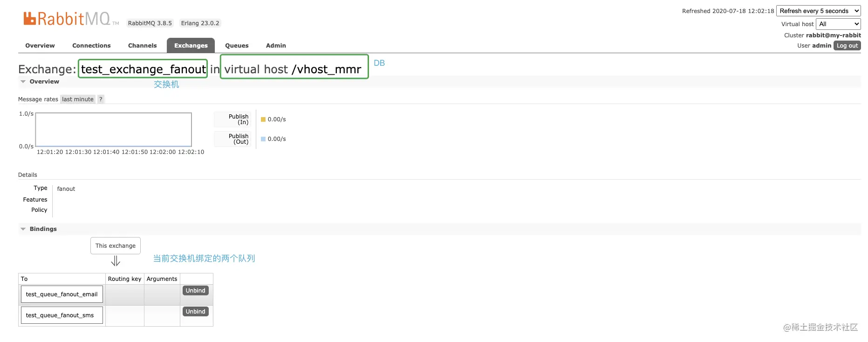This screenshot has height=342, width=868.
Task: Click the 'Refreshed 2020-07-18 12:02:18' timestamp
Action: [728, 11]
